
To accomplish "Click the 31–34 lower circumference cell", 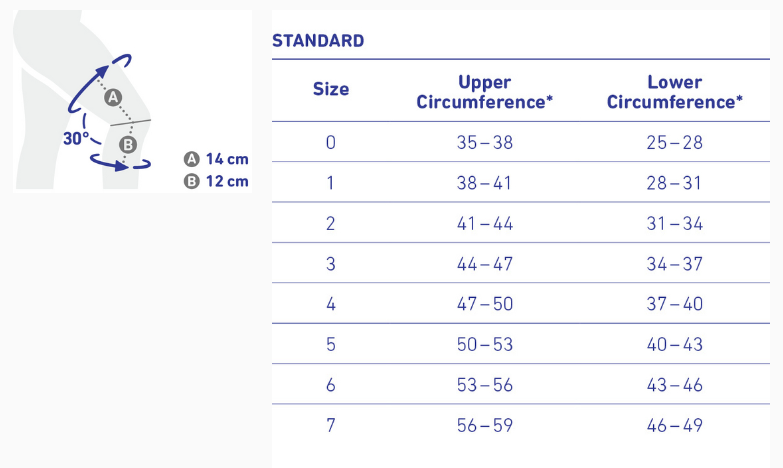I will click(x=674, y=224).
